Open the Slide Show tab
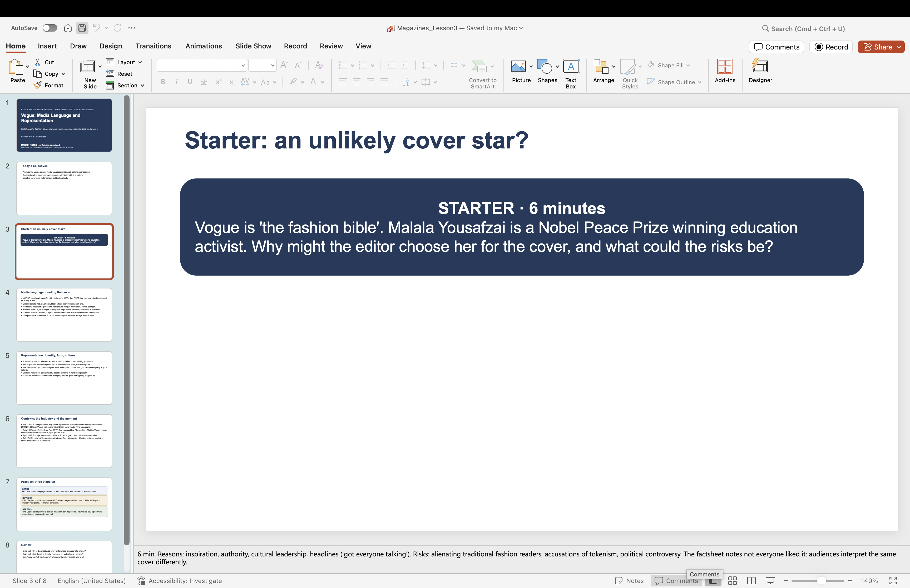This screenshot has width=910, height=588. pos(253,46)
